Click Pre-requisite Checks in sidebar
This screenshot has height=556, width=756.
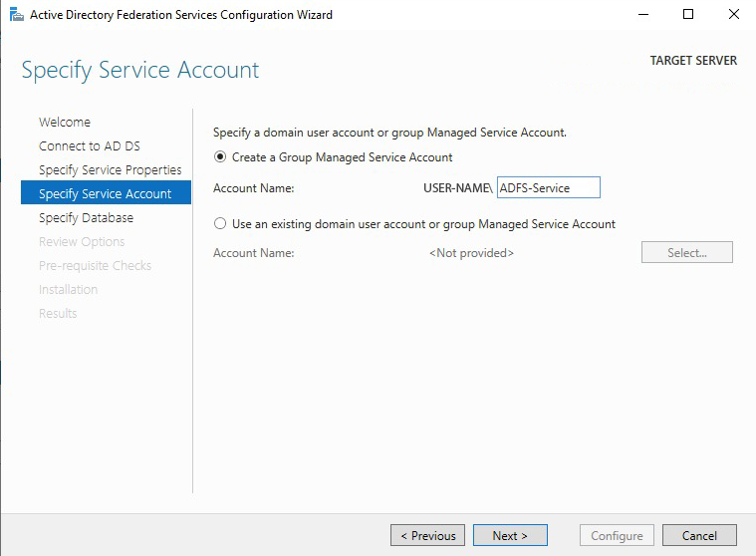(x=95, y=266)
